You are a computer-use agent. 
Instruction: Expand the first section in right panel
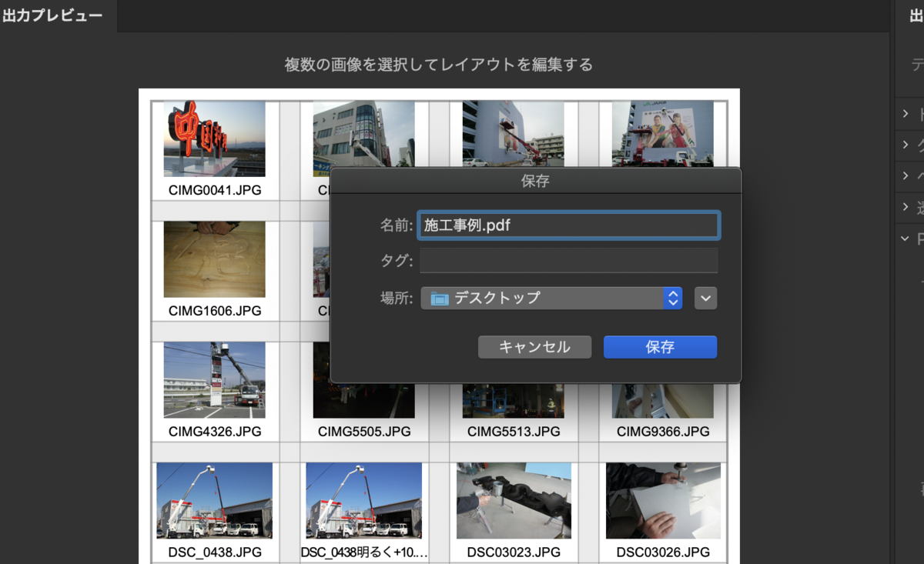click(906, 114)
